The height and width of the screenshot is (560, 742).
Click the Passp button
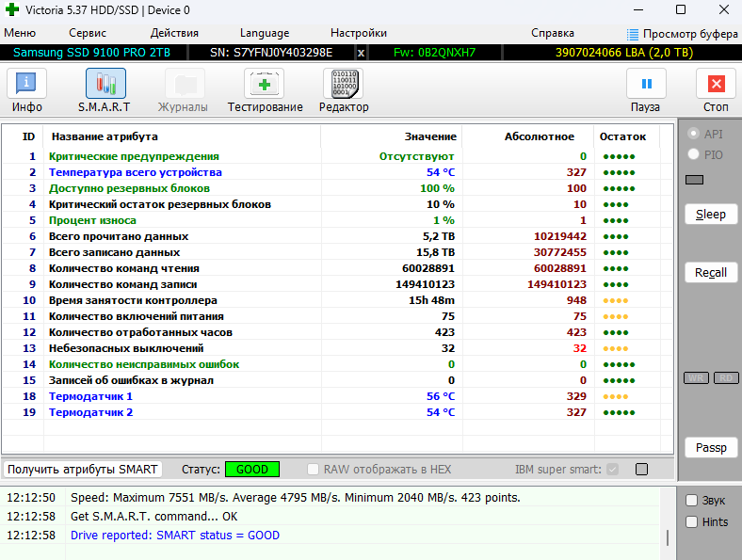711,447
